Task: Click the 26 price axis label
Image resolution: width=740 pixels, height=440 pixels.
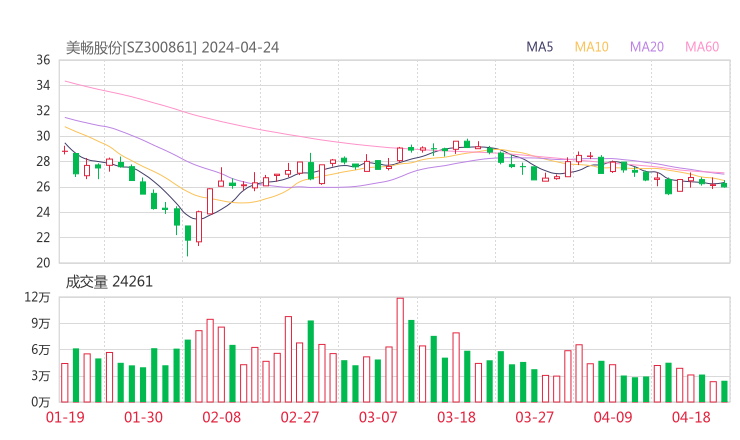Action: pos(43,187)
